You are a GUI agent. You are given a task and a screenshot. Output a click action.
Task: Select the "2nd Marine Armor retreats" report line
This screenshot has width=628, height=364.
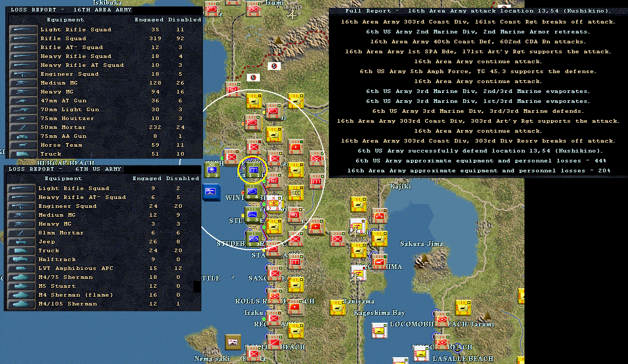tap(478, 32)
